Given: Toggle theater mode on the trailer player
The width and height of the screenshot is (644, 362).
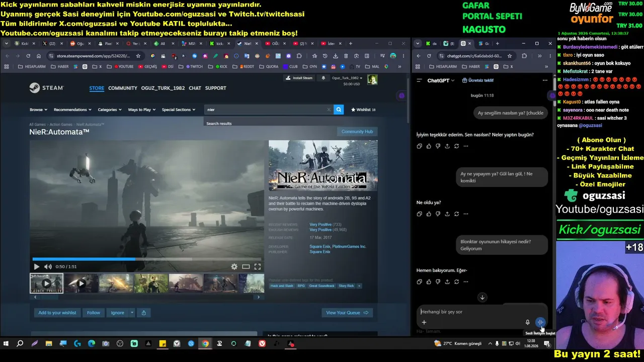Looking at the screenshot, I should pos(246,266).
